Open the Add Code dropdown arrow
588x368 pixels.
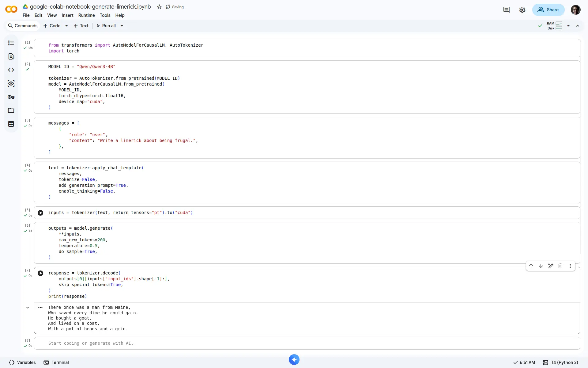point(66,26)
